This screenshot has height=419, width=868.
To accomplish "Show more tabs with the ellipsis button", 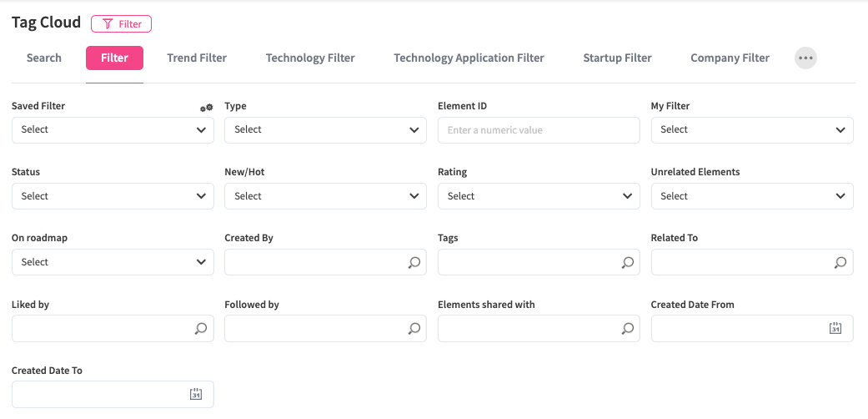I will pyautogui.click(x=805, y=58).
